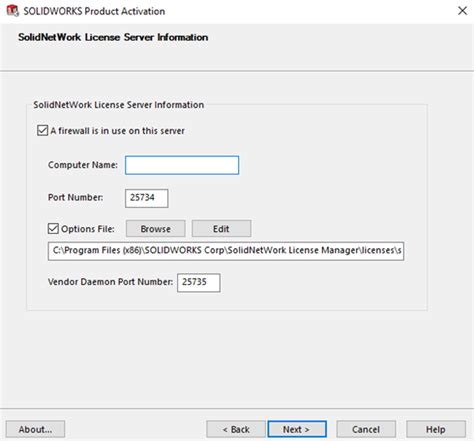Select the Port Number field 25734
This screenshot has width=474, height=441.
(147, 198)
